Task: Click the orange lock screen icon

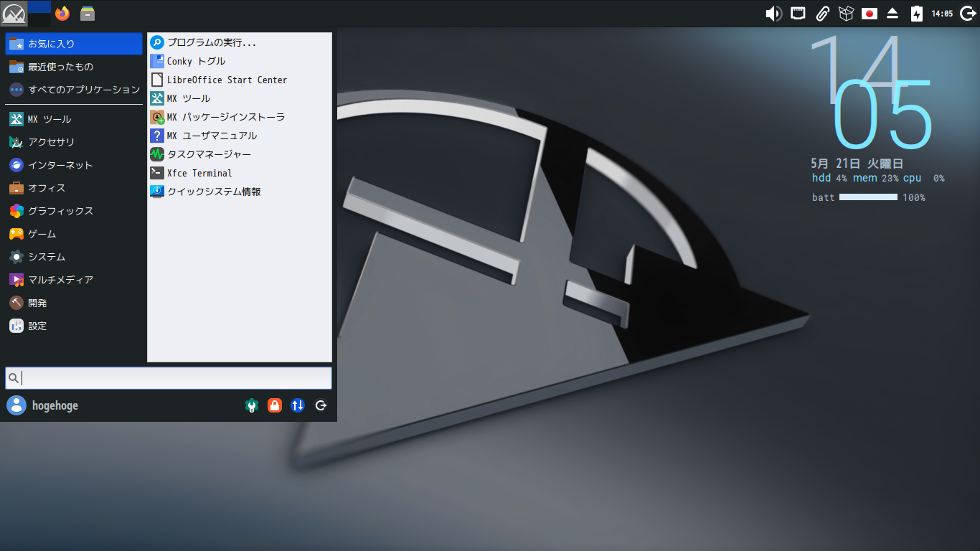Action: 275,405
